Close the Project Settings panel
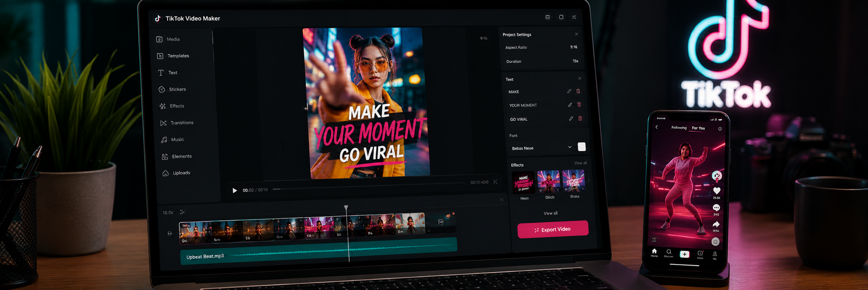 tap(576, 34)
